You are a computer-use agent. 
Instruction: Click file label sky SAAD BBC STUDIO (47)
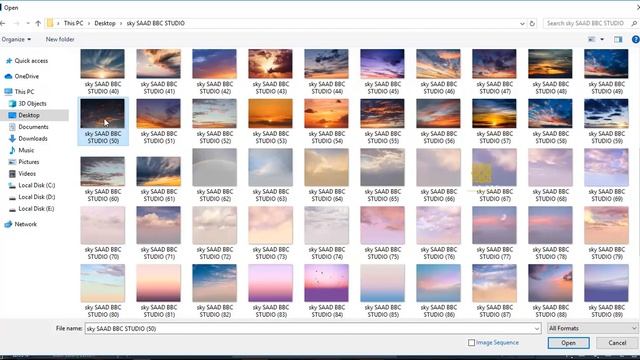[494, 88]
